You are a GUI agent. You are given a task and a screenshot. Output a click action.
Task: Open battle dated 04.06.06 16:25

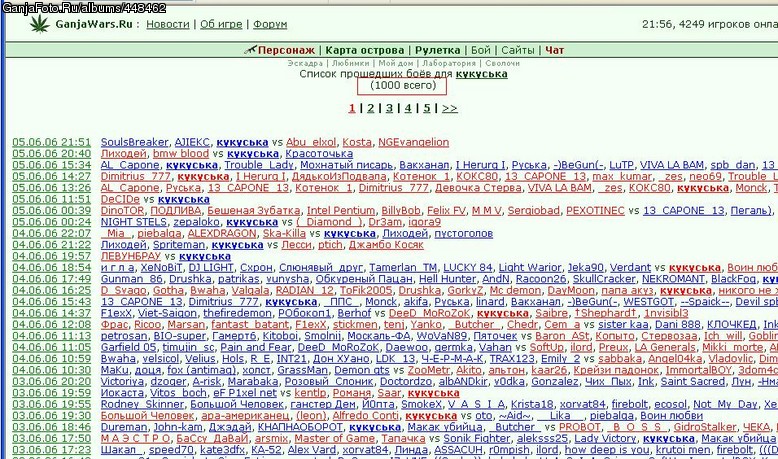click(52, 291)
